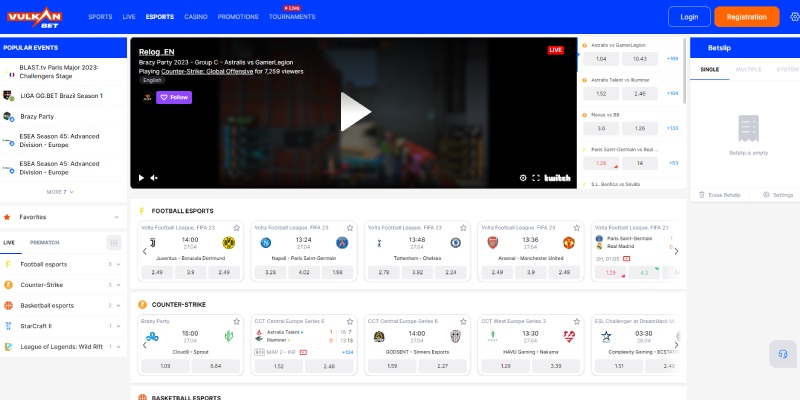
Task: Show next Counter-Strike cards arrow
Action: click(677, 345)
